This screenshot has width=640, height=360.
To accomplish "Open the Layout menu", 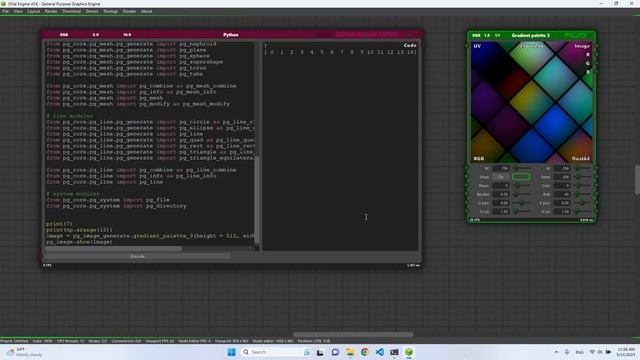I will coord(33,11).
